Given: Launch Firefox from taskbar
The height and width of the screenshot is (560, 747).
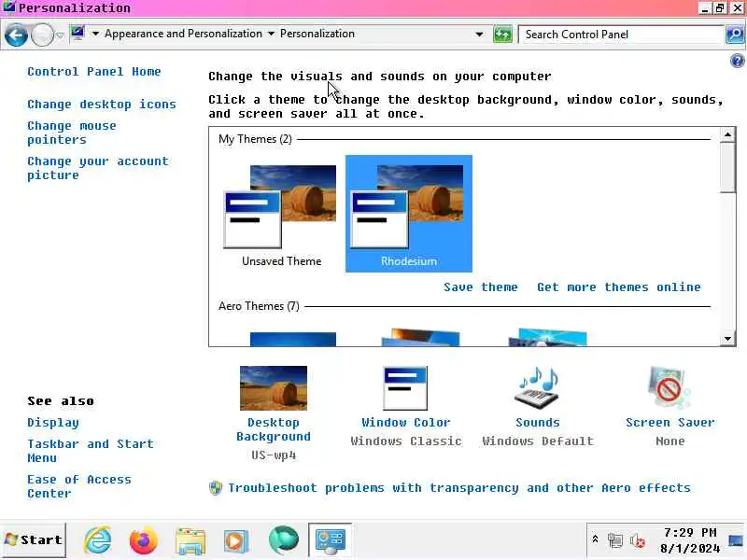Looking at the screenshot, I should pos(144,540).
